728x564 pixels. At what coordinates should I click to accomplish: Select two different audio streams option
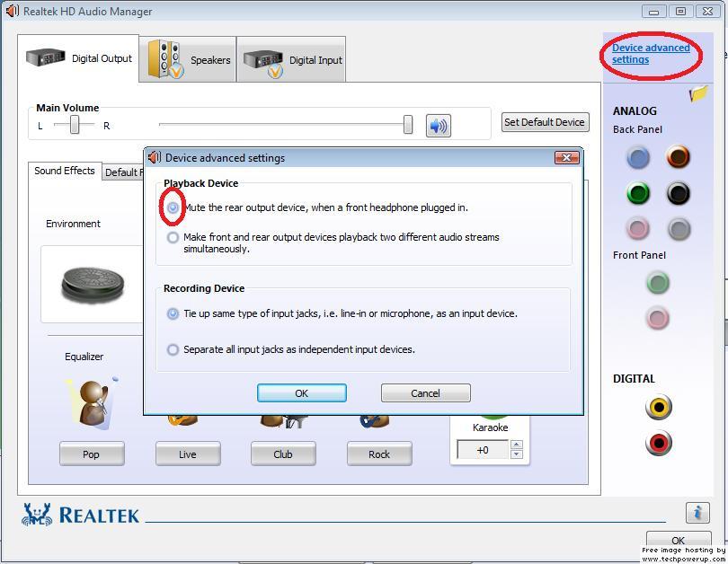pos(173,237)
